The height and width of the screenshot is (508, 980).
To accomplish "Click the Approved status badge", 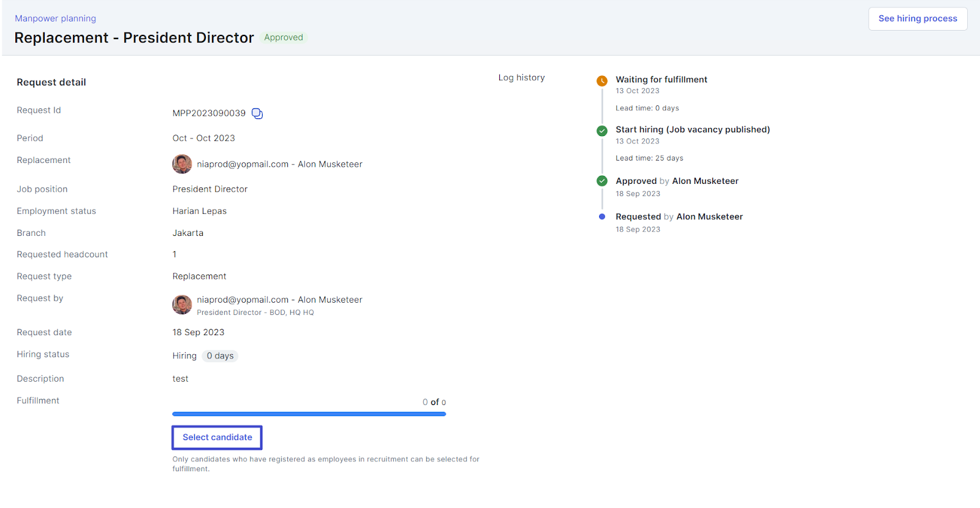I will (x=284, y=37).
